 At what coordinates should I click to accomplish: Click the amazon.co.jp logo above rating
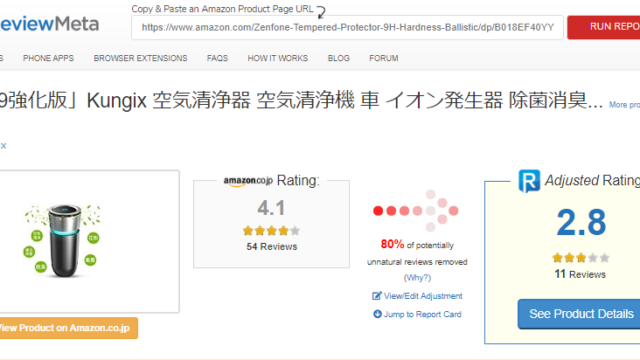pos(248,181)
